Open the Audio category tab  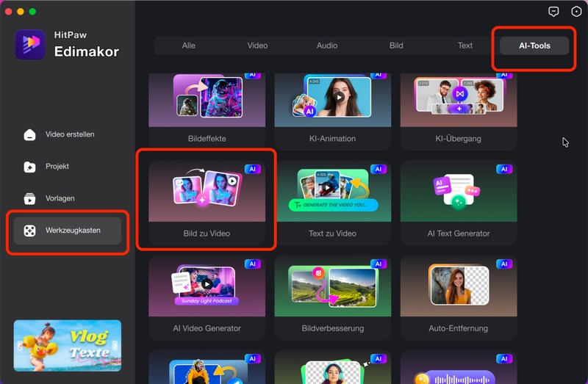[x=327, y=46]
